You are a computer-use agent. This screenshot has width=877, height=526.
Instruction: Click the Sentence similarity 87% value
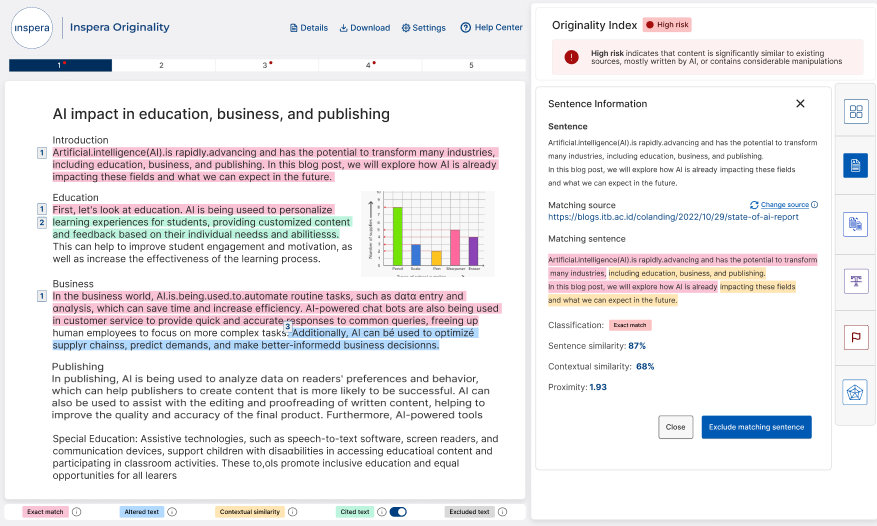[x=637, y=346]
